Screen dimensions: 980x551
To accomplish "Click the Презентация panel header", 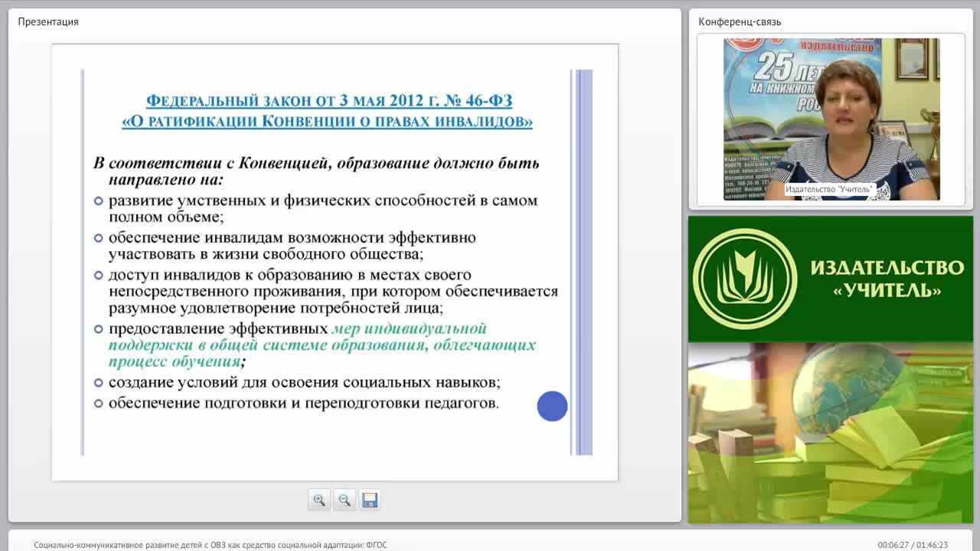I will click(48, 21).
